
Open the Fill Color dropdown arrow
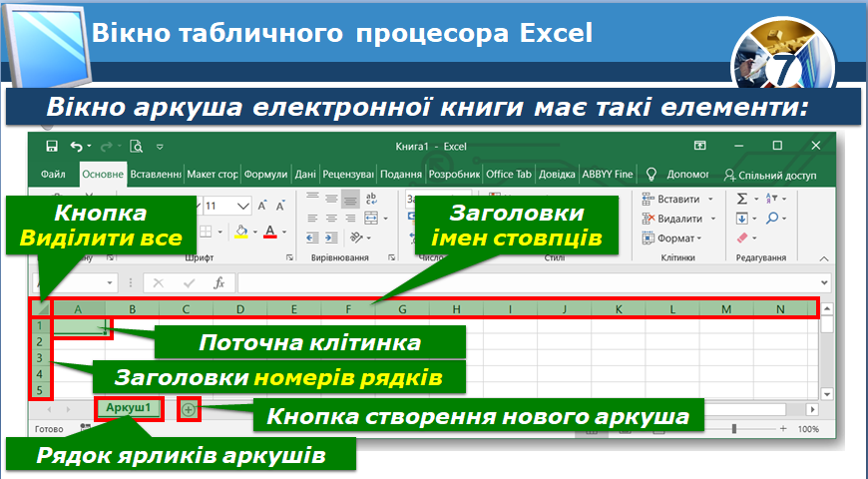click(255, 232)
